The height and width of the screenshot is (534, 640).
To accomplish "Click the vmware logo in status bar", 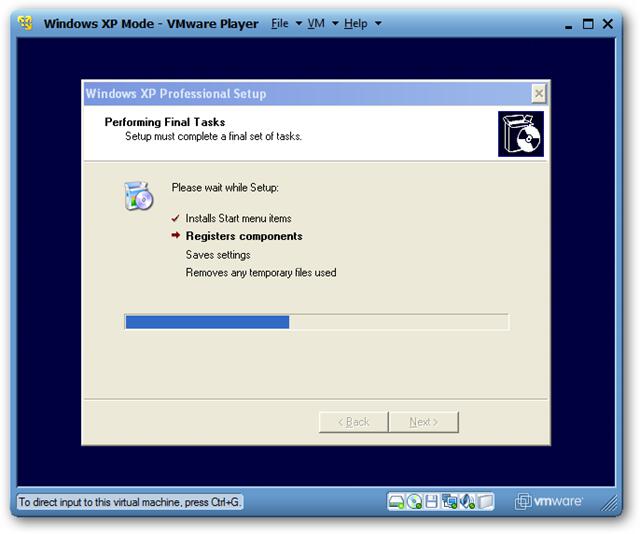I will tap(549, 501).
